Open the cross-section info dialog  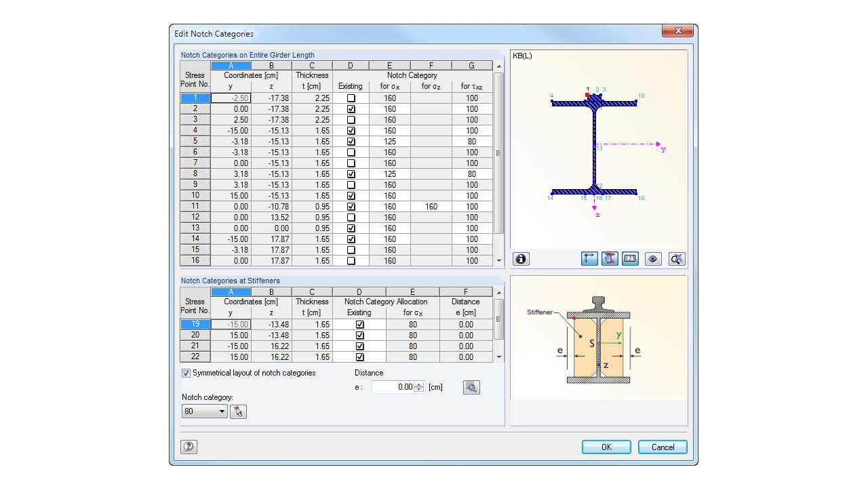tap(521, 258)
